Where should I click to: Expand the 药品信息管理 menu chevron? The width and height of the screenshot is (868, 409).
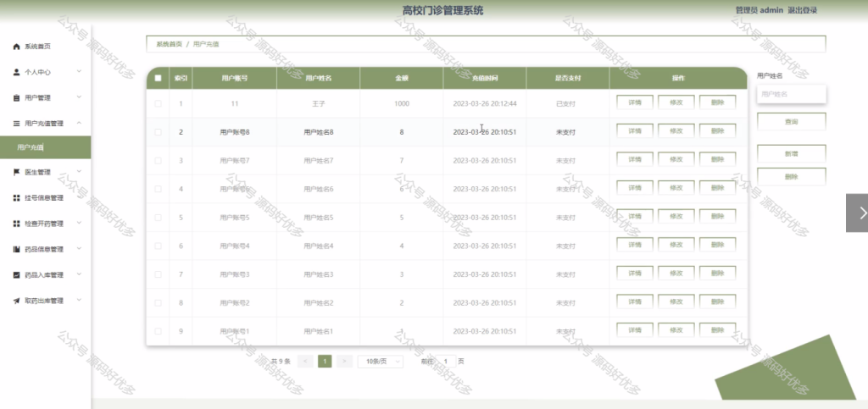tap(79, 249)
